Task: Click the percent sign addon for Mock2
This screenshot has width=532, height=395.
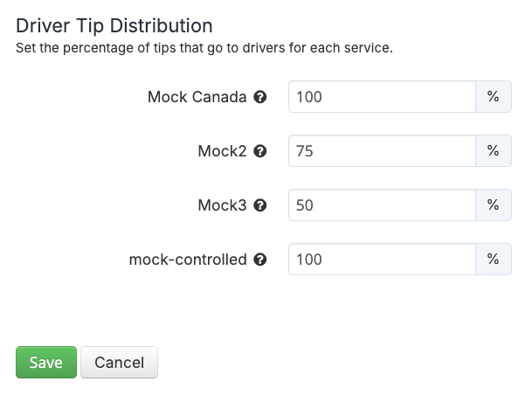Action: 493,151
